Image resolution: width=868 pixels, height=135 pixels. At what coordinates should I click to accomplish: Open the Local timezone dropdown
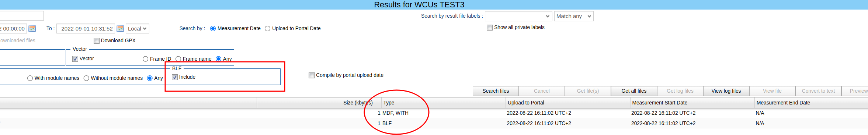(x=138, y=29)
